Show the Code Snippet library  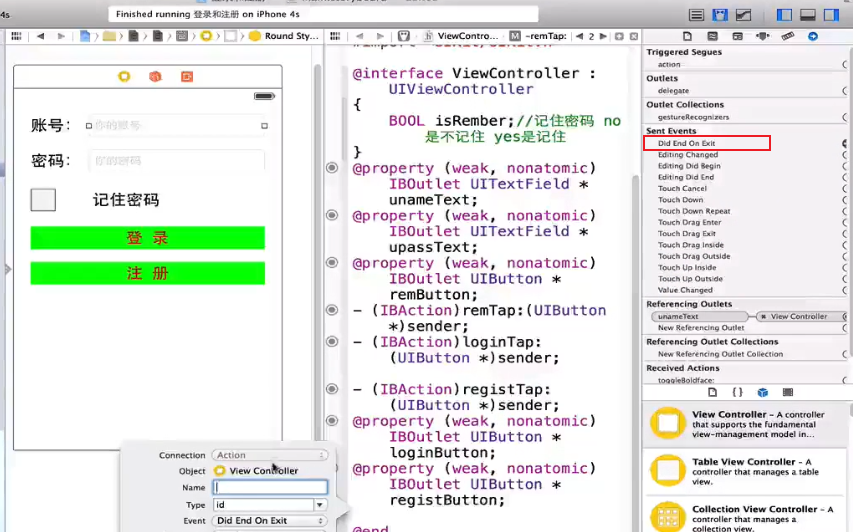pyautogui.click(x=737, y=392)
